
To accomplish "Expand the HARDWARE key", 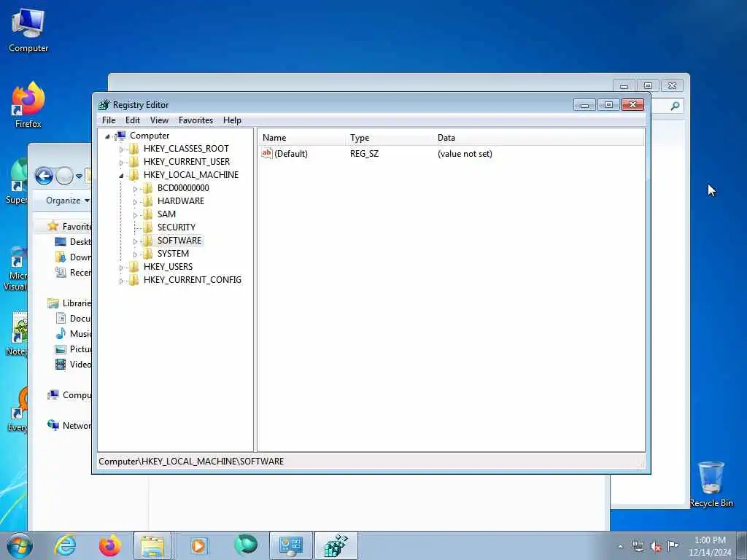I will pos(135,201).
